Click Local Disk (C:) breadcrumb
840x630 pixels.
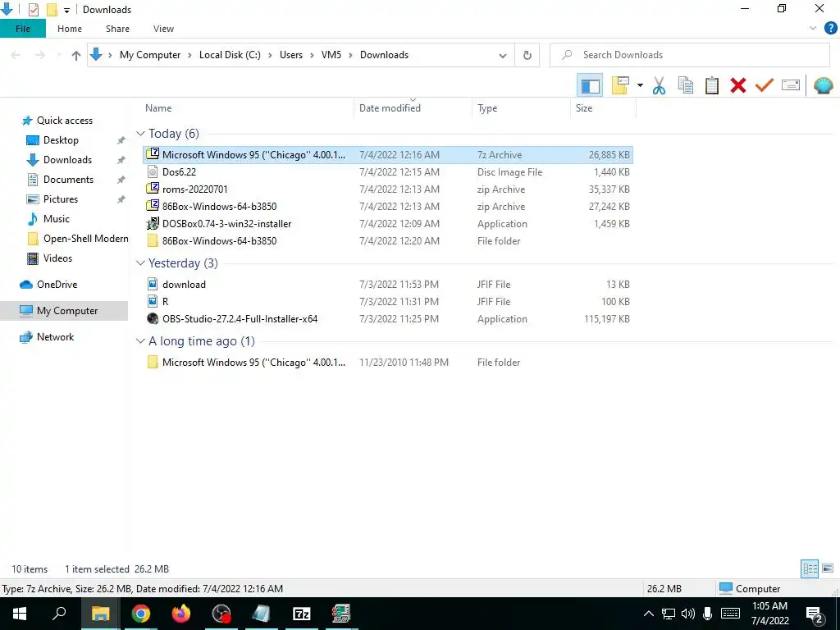click(x=230, y=55)
